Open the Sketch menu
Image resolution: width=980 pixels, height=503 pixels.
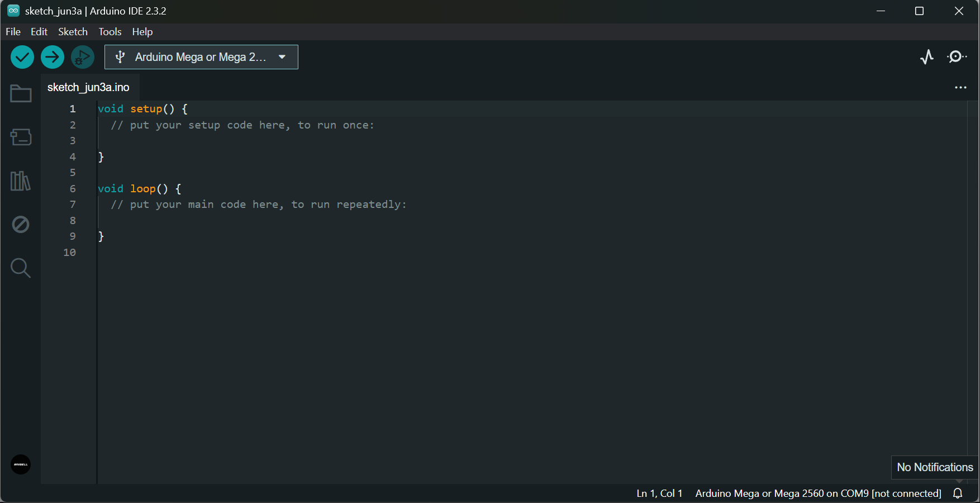point(73,32)
